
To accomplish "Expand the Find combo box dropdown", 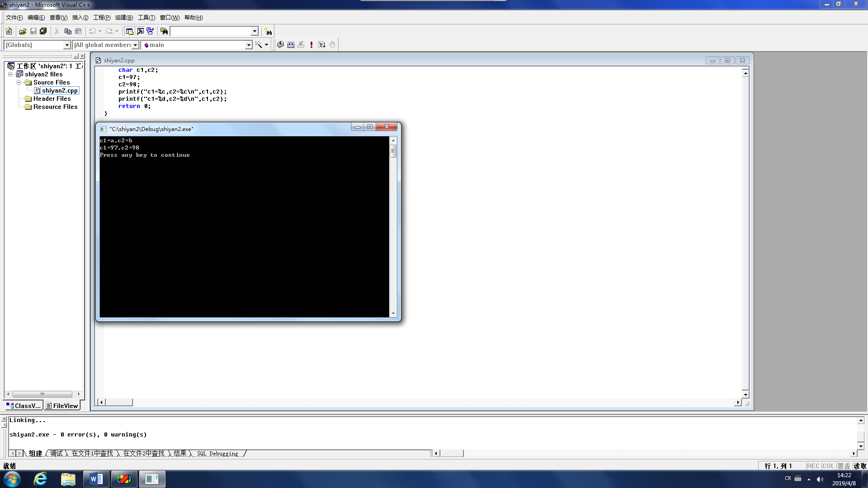I will point(255,31).
